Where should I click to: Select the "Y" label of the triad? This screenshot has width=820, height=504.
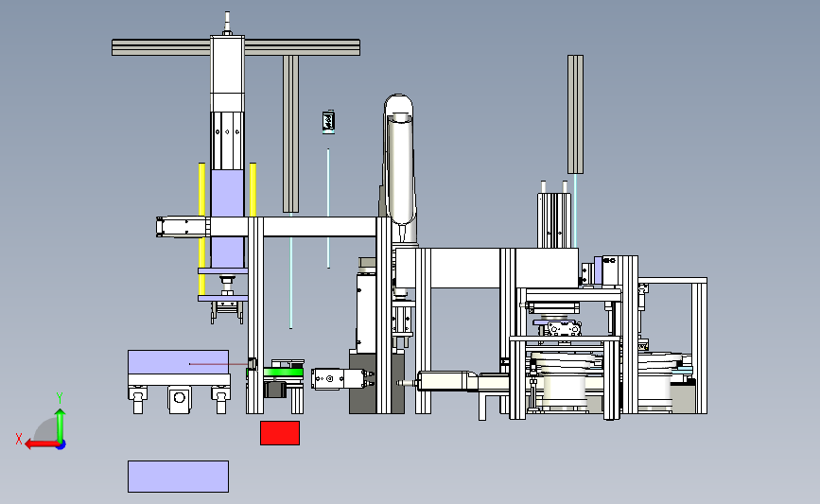60,398
